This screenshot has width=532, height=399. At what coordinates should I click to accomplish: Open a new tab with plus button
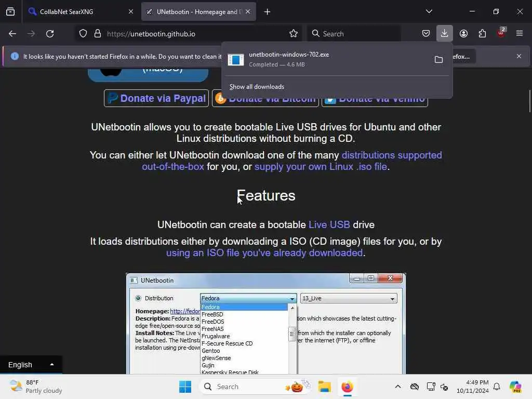tap(268, 12)
